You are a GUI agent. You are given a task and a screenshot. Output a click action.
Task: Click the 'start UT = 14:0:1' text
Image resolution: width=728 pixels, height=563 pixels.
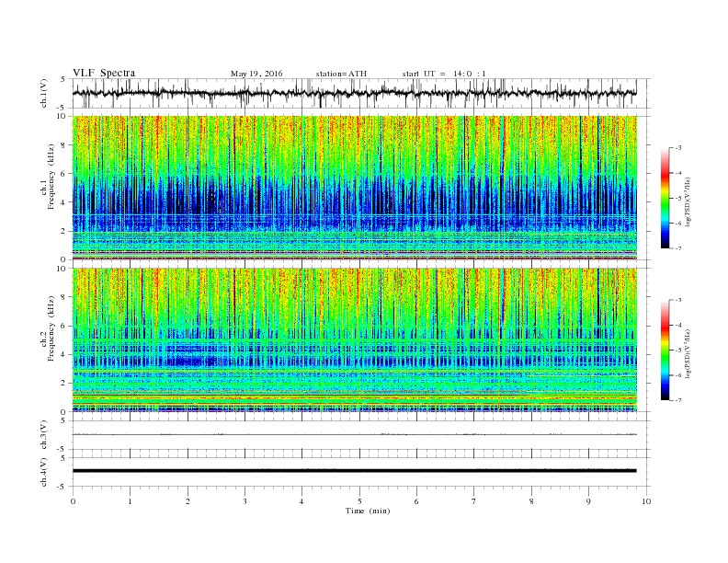[444, 74]
